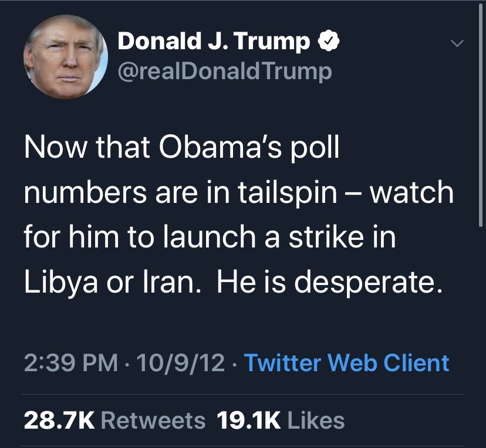Viewport: 486px width, 448px height.
Task: Open the Donald J. Trump display name
Action: tap(214, 42)
